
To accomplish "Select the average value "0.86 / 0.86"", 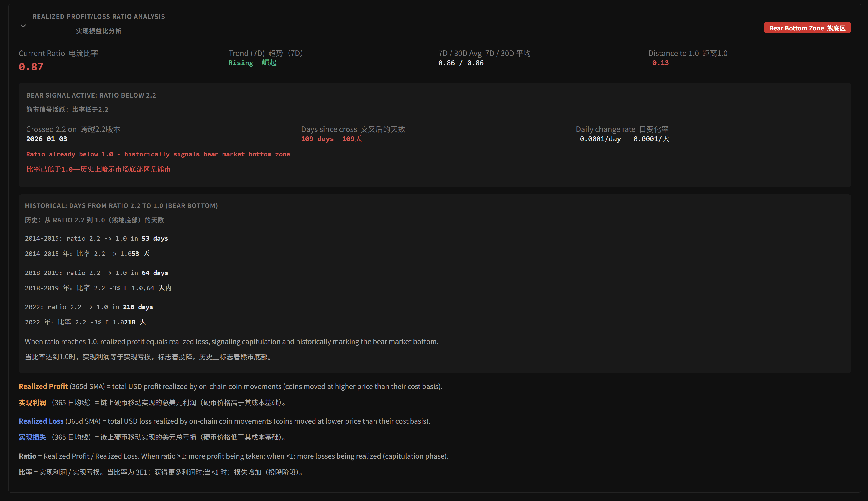I will [x=461, y=63].
